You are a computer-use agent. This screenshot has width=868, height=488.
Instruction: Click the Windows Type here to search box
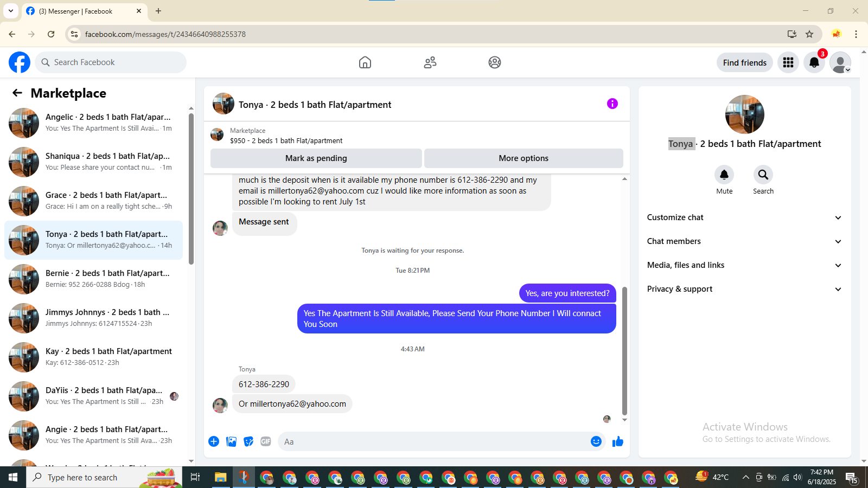pos(104,477)
